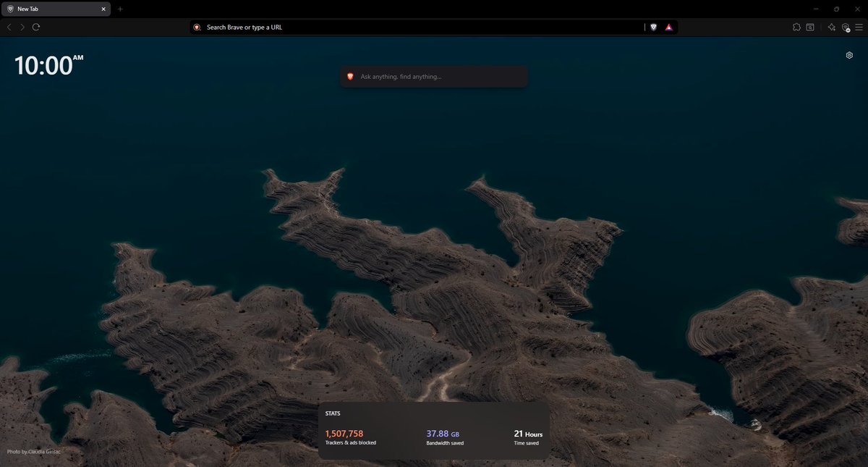Viewport: 868px width, 467px height.
Task: Click the 1,507,758 trackers blocked count
Action: [x=344, y=434]
